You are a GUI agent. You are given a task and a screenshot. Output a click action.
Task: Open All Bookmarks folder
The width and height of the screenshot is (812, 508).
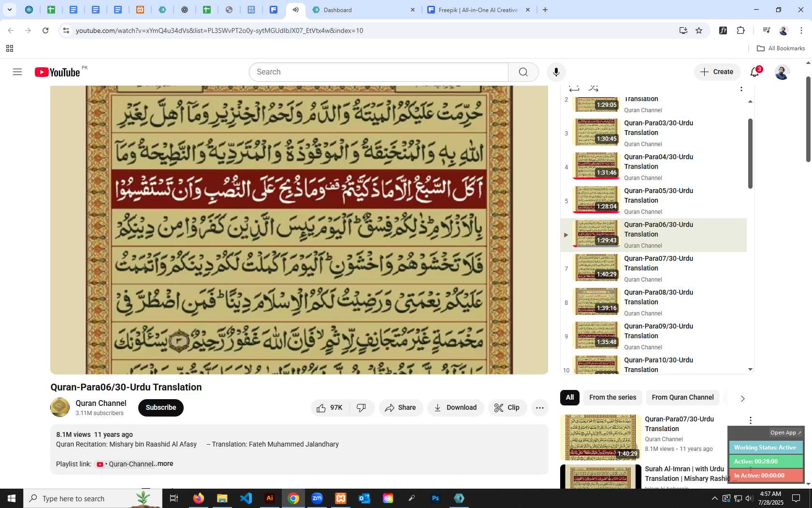click(x=781, y=48)
